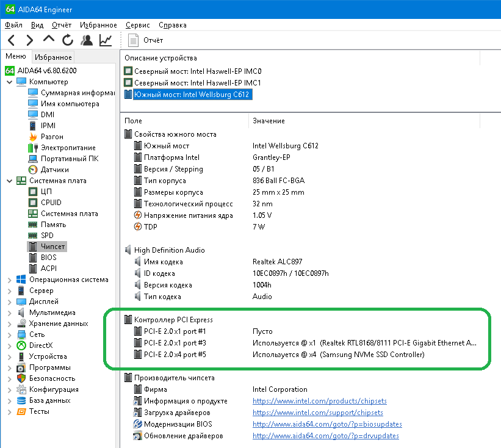
Task: Open the intel.com/products/chipsets link
Action: pos(320,401)
